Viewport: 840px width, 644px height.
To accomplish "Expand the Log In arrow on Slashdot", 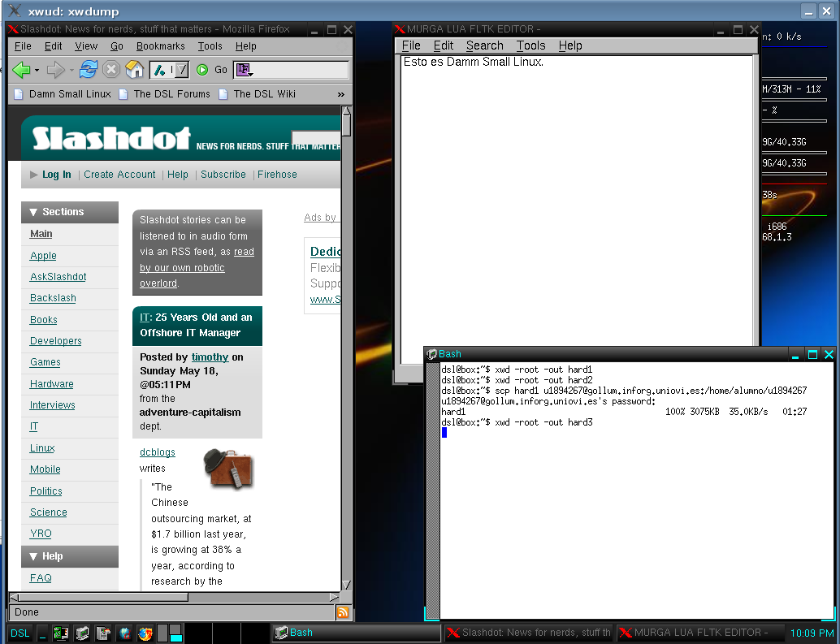I will [34, 175].
